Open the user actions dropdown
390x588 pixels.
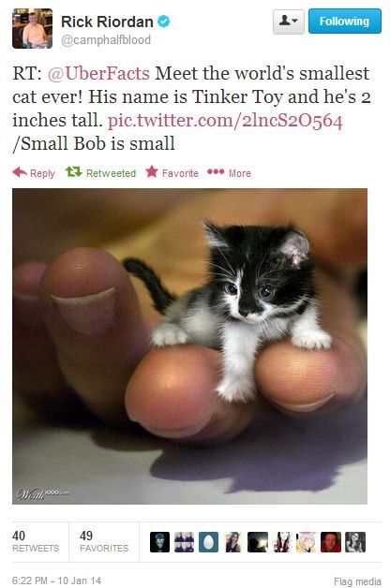click(x=288, y=22)
